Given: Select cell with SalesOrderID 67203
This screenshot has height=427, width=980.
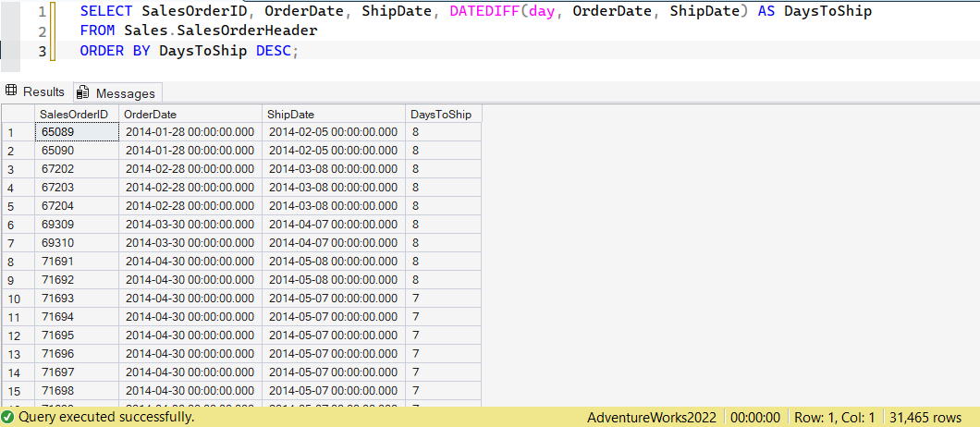Looking at the screenshot, I should (x=77, y=187).
